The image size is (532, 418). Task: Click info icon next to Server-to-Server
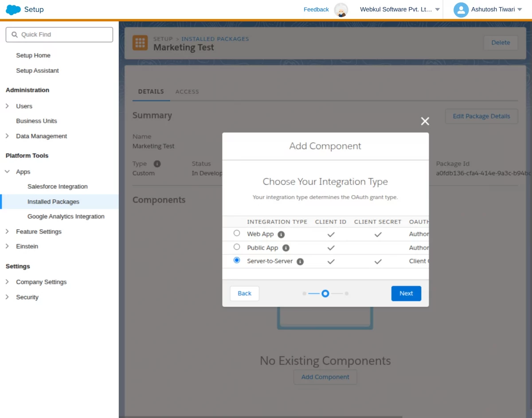click(300, 262)
